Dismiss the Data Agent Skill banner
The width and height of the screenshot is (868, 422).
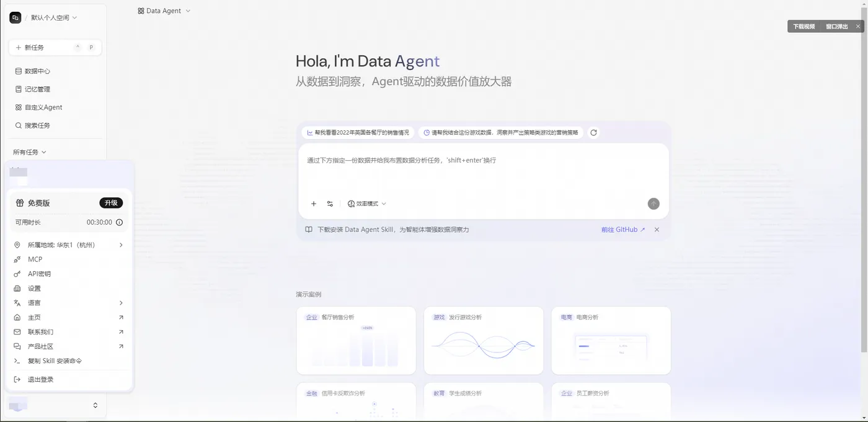[657, 230]
